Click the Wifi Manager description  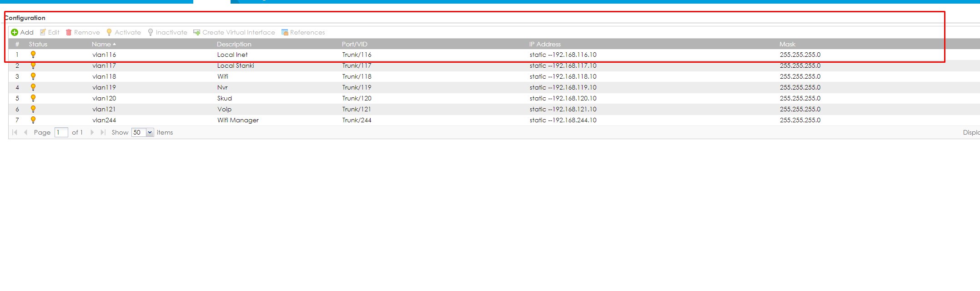238,120
